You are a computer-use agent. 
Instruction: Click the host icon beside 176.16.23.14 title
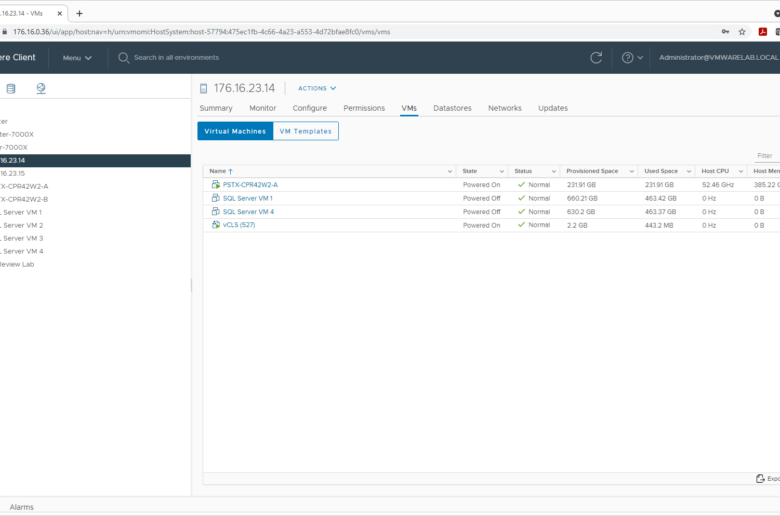coord(203,89)
